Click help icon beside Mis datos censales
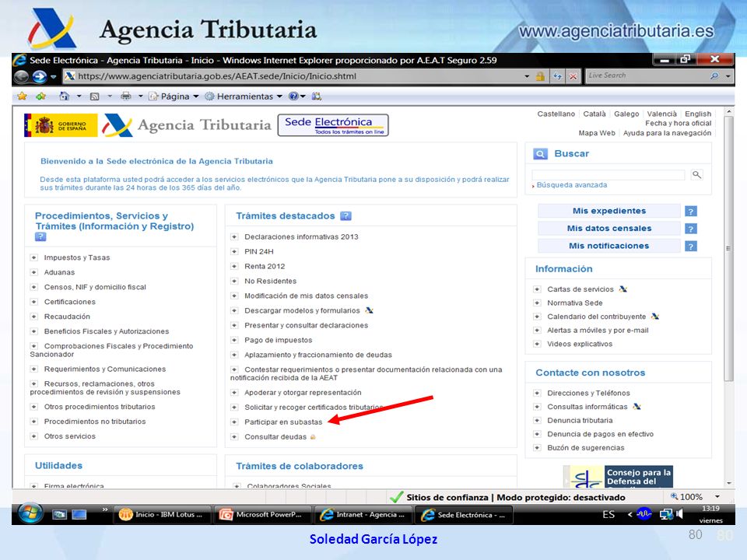747x560 pixels. [x=691, y=229]
